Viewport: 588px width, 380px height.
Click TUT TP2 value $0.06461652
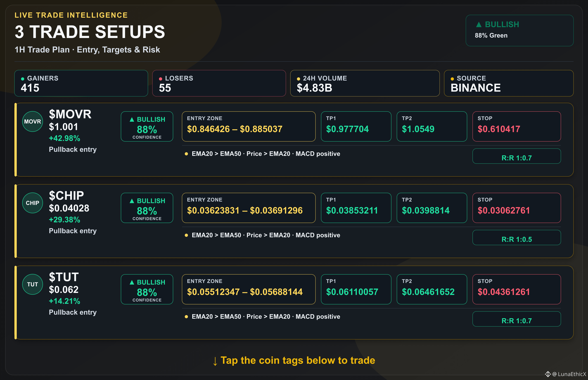click(428, 292)
